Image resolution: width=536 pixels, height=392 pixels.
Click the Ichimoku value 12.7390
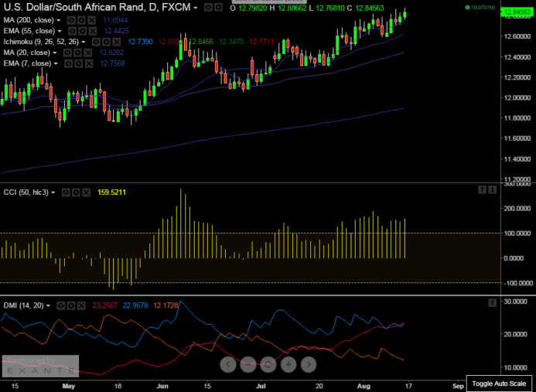(141, 42)
